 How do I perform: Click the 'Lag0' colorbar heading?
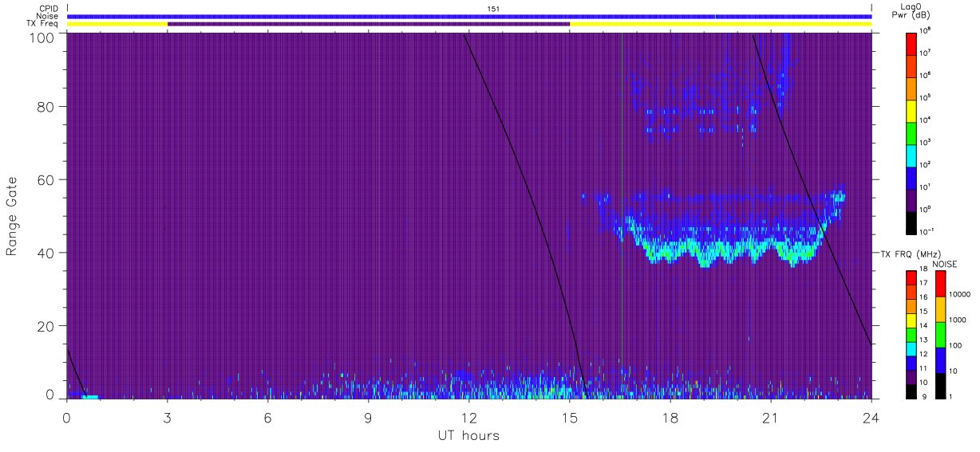[911, 6]
